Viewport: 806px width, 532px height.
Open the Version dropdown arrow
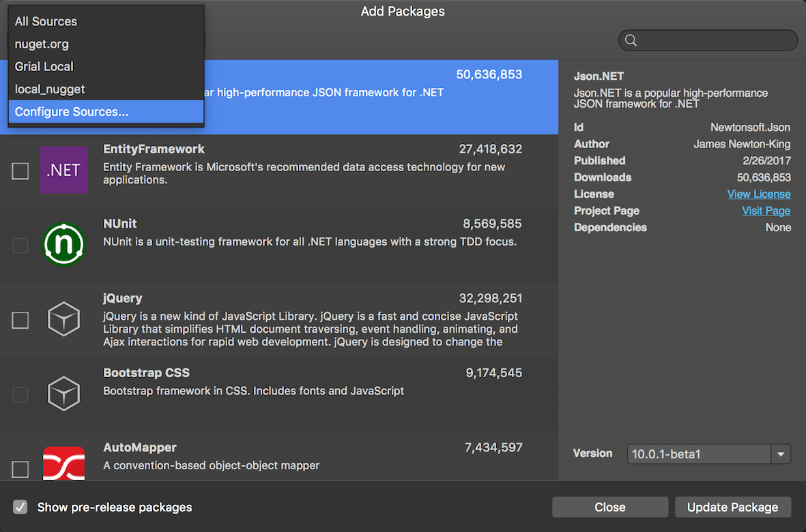[x=782, y=454]
